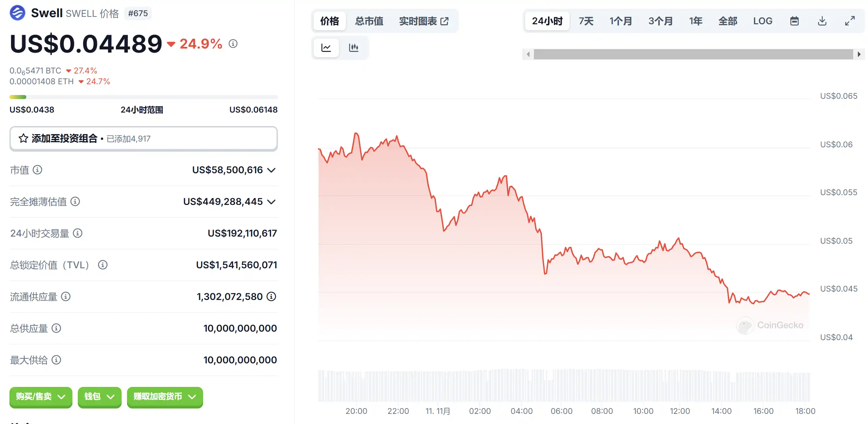Click the chart's horizontal range scrollbar

tap(693, 54)
